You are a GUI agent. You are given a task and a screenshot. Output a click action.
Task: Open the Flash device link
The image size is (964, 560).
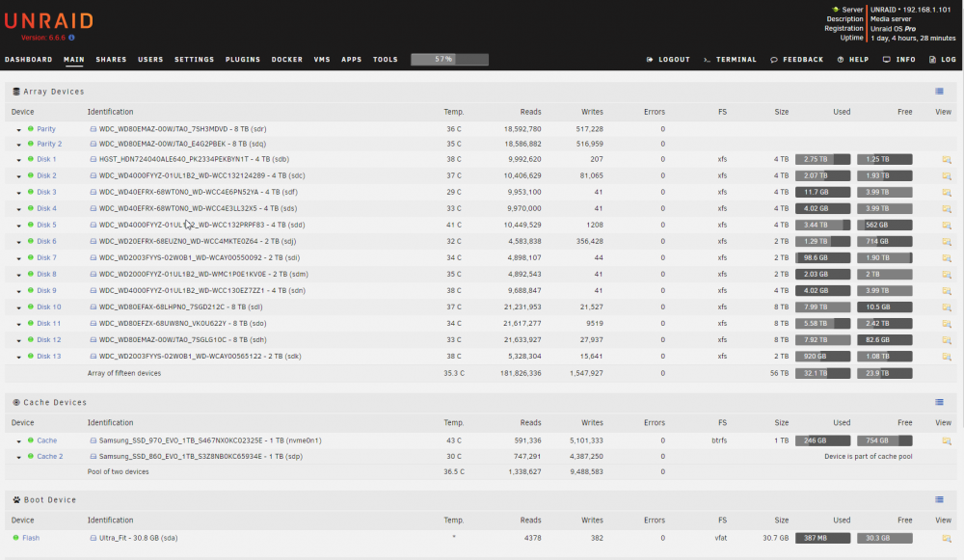(31, 538)
